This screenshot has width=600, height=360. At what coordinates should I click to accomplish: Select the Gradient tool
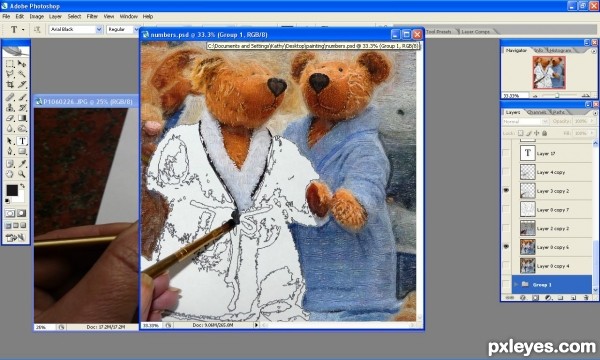[22, 118]
